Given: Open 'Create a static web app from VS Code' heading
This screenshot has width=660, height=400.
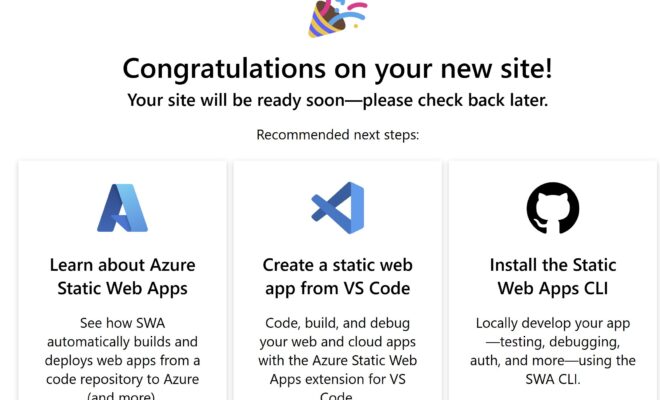Looking at the screenshot, I should tap(338, 277).
